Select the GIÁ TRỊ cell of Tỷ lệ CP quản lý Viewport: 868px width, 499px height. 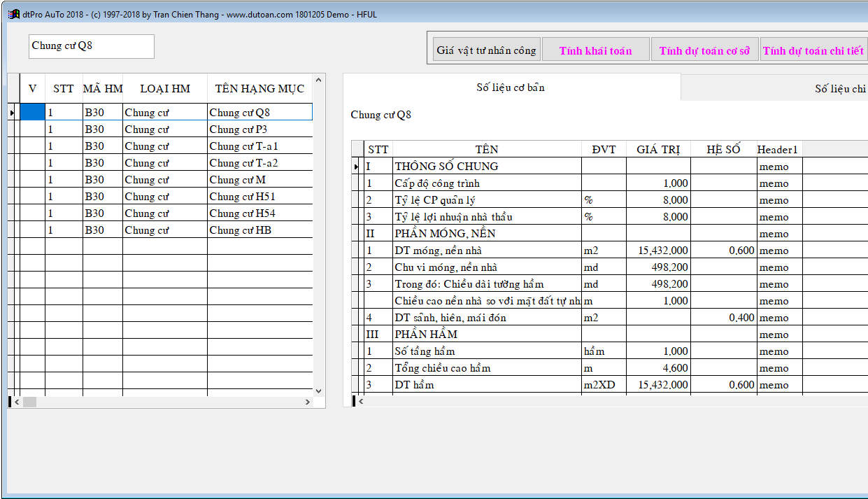[x=657, y=200]
